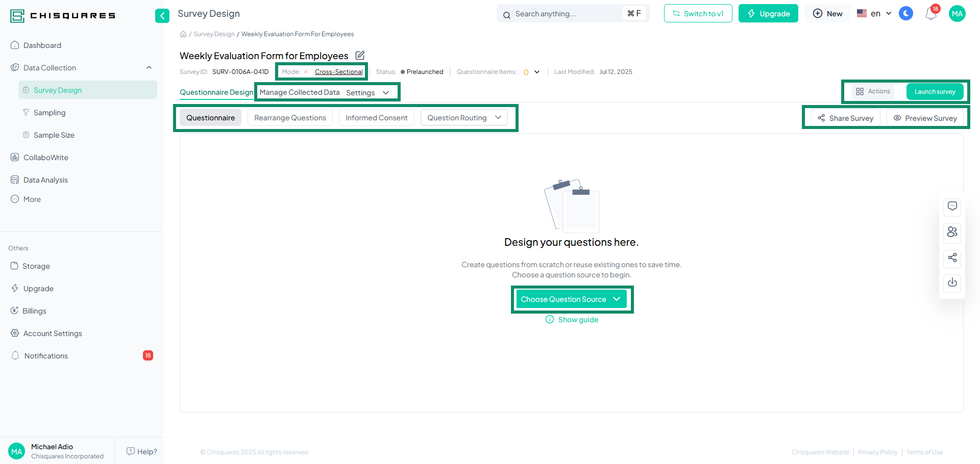Image resolution: width=980 pixels, height=464 pixels.
Task: Click the download icon in the floating sidebar
Action: click(x=952, y=283)
